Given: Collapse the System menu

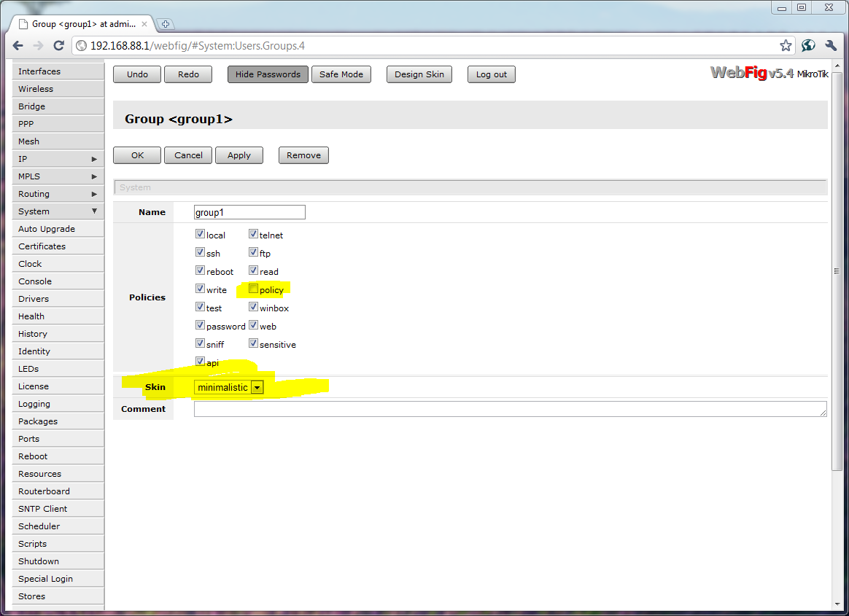Looking at the screenshot, I should pos(58,211).
